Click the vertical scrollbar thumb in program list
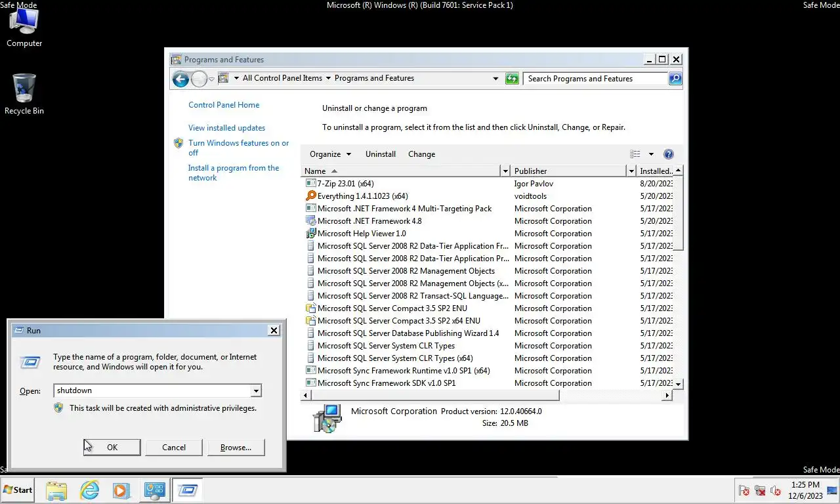Viewport: 840px width, 504px height. point(679,213)
